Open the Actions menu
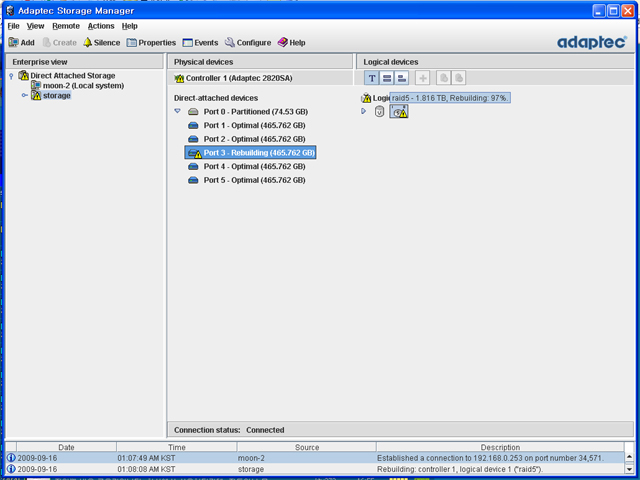Screen dimensions: 640x480 [x=101, y=26]
